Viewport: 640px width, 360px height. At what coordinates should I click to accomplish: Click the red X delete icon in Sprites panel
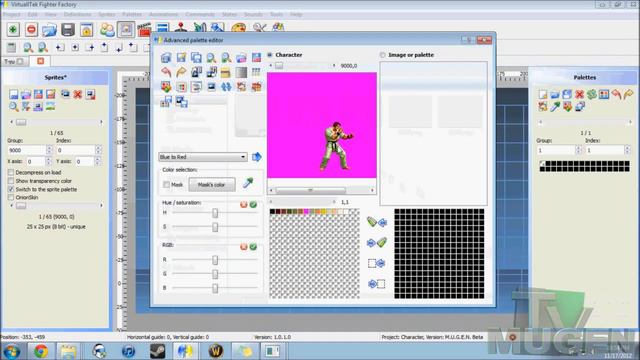[78, 95]
